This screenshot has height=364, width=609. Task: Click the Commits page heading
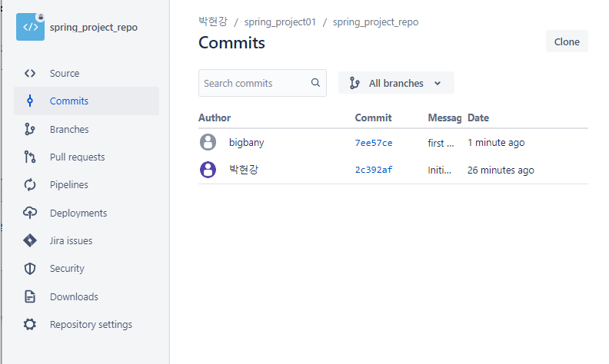pos(231,43)
